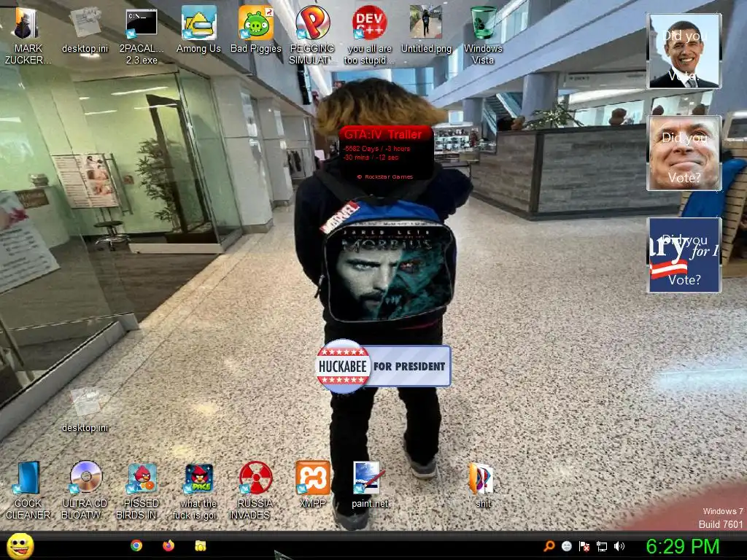
Task: Click the Obama "Did you Vote?" gadget
Action: point(684,51)
